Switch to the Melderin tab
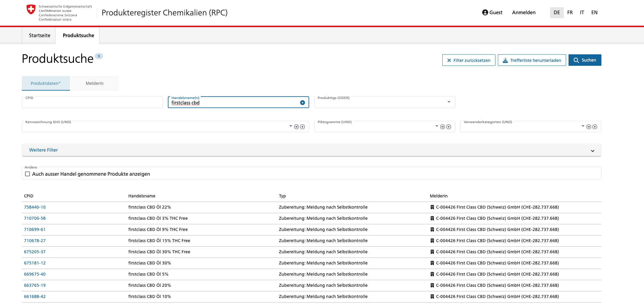The width and height of the screenshot is (644, 304). pyautogui.click(x=95, y=83)
